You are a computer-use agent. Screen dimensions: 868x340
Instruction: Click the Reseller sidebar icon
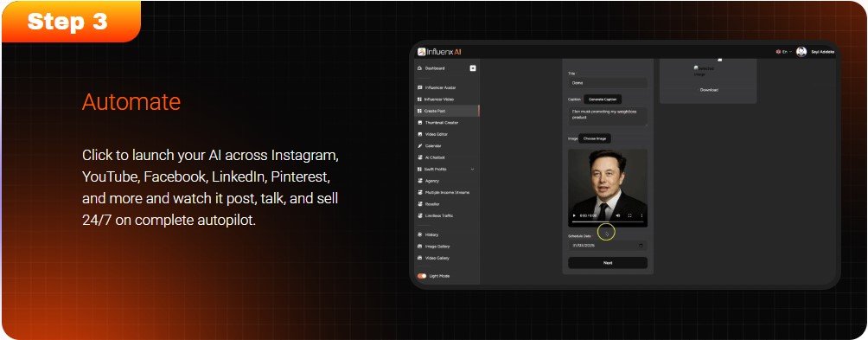click(419, 204)
